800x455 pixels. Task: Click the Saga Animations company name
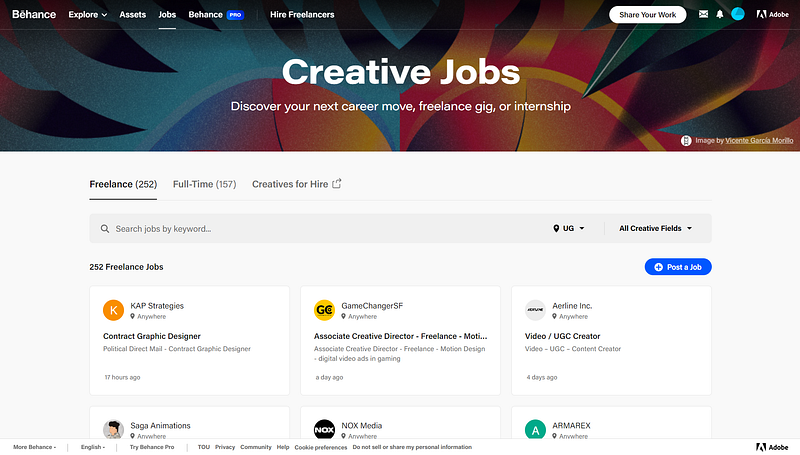(160, 425)
